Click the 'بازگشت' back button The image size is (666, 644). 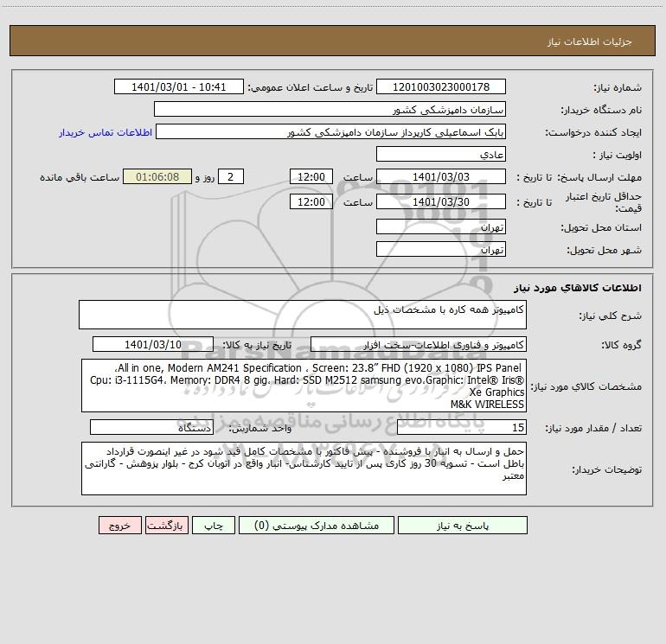pyautogui.click(x=166, y=526)
